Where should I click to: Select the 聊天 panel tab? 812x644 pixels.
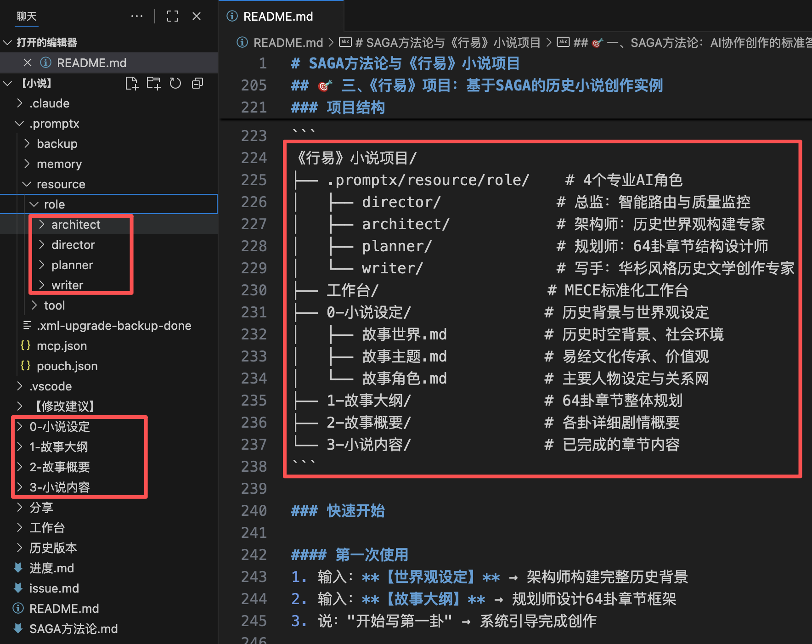point(26,17)
